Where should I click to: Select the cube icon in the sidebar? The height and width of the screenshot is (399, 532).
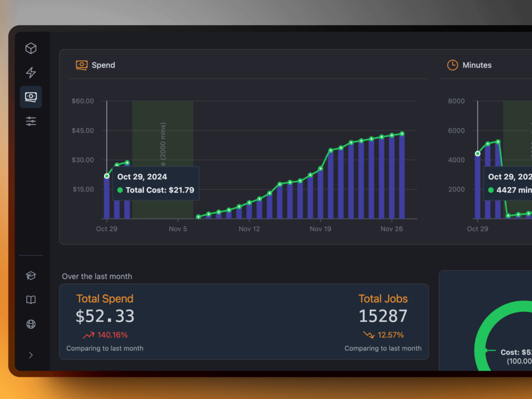point(31,48)
